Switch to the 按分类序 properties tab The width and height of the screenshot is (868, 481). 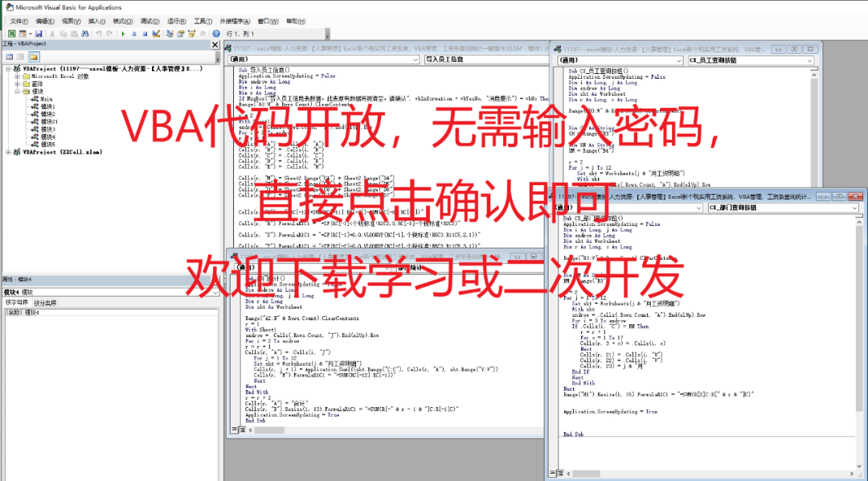pyautogui.click(x=45, y=303)
